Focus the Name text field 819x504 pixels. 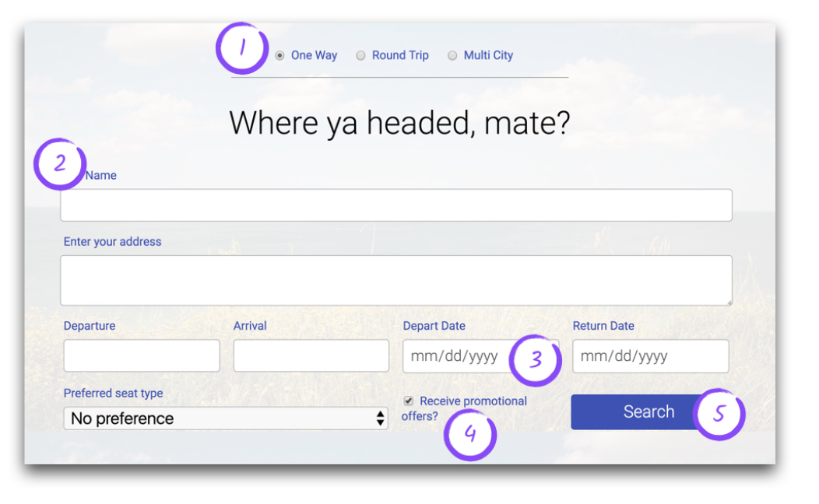tap(395, 205)
